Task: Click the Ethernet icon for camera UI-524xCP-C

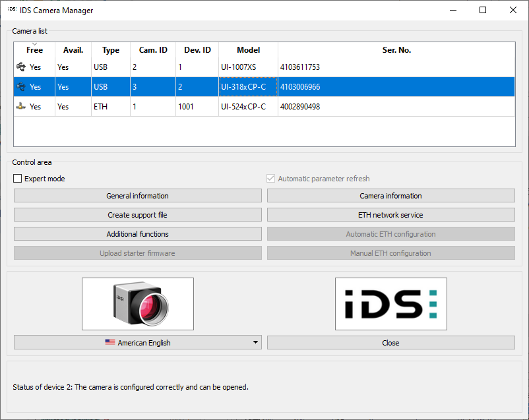Action: [x=21, y=106]
